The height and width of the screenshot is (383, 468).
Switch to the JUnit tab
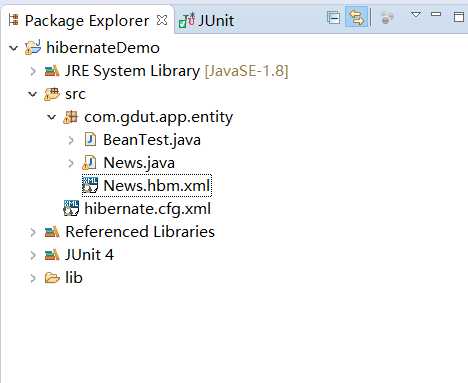[206, 21]
